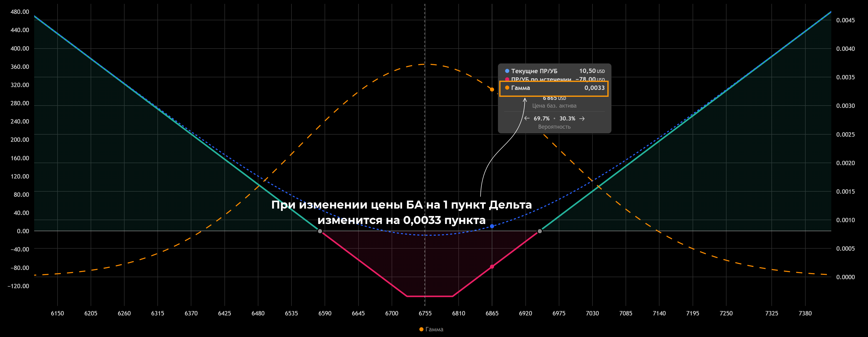Click the 69.7% probability value

click(x=542, y=119)
